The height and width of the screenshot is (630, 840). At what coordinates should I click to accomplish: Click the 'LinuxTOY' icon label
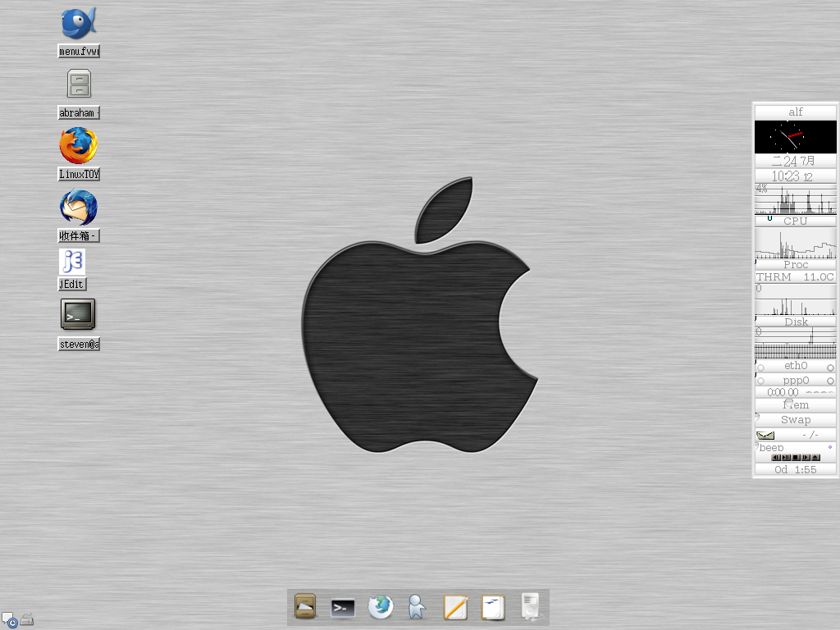pos(79,174)
